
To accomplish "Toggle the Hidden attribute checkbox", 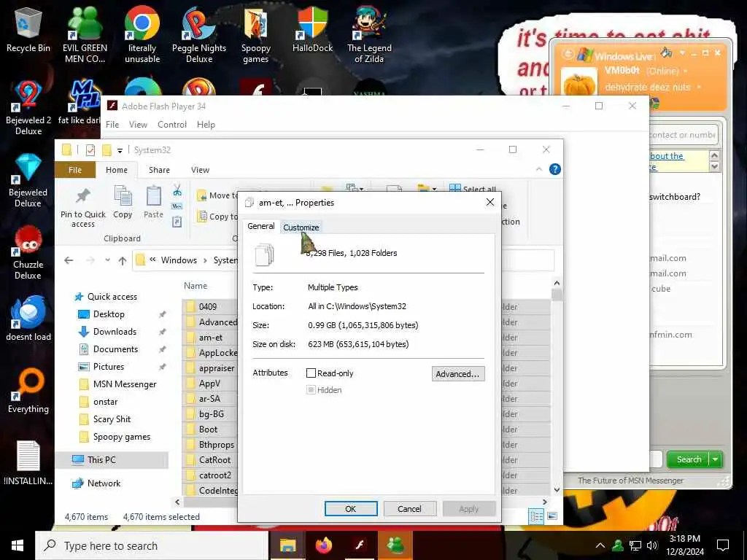I will 311,389.
